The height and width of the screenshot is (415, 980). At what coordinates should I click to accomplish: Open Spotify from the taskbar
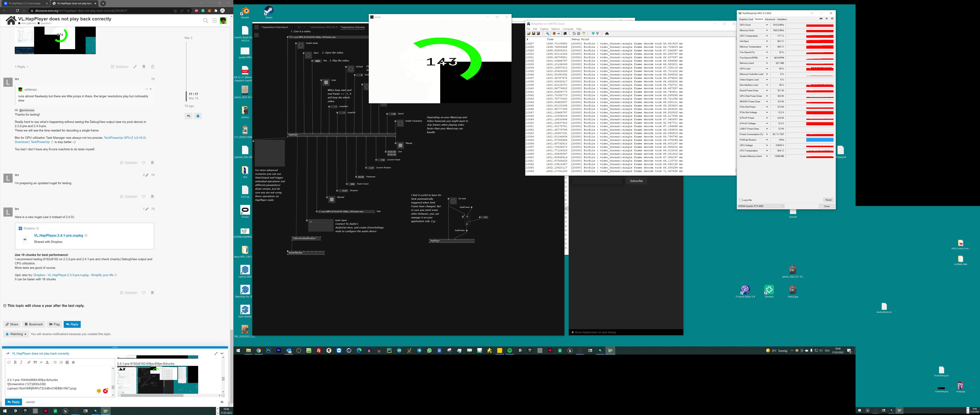pos(510,351)
